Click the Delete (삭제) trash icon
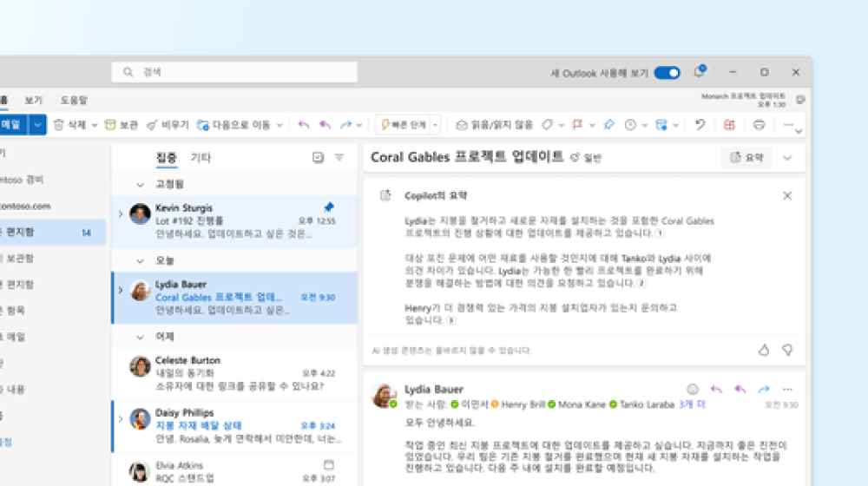The width and height of the screenshot is (868, 486). [59, 125]
